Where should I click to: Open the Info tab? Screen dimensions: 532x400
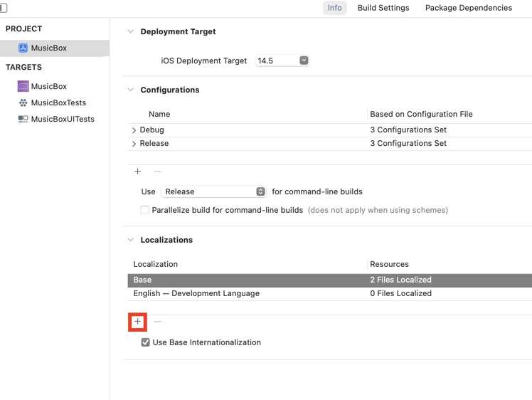(x=334, y=8)
